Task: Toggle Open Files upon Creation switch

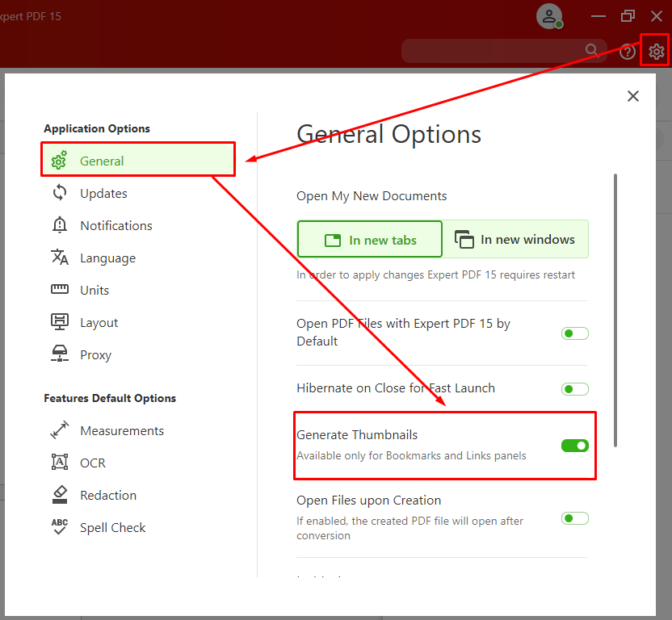Action: coord(575,518)
